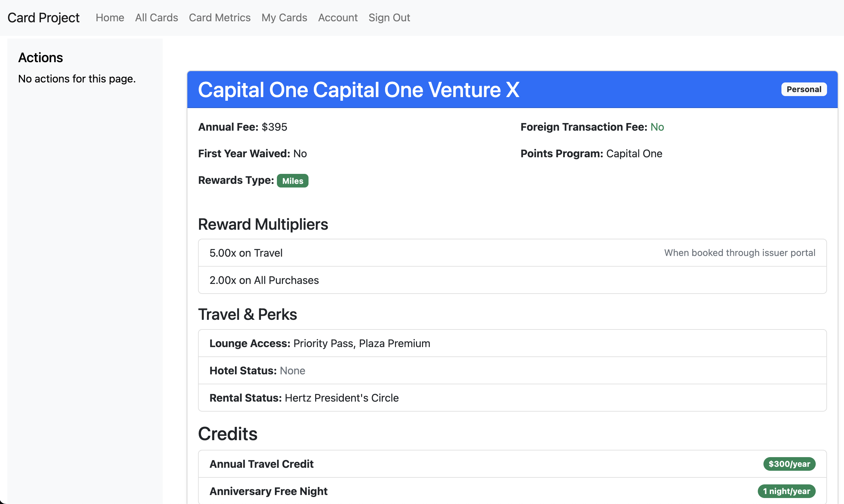Click the Anniversary Free Night item
844x504 pixels.
pyautogui.click(x=269, y=491)
